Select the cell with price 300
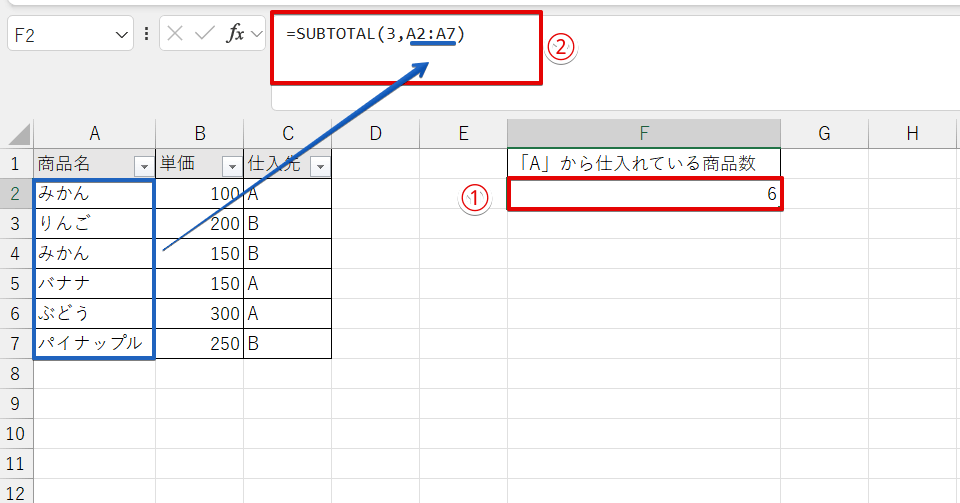 coord(199,314)
